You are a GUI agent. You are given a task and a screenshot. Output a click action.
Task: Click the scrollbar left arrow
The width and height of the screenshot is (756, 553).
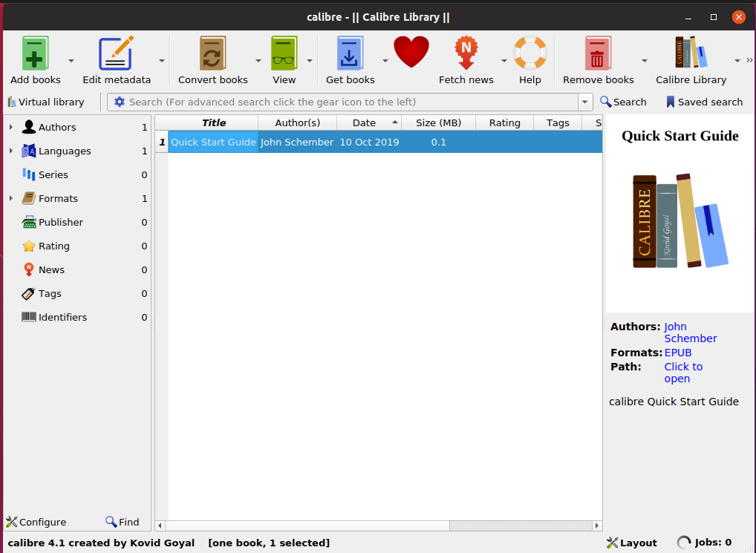coord(160,526)
